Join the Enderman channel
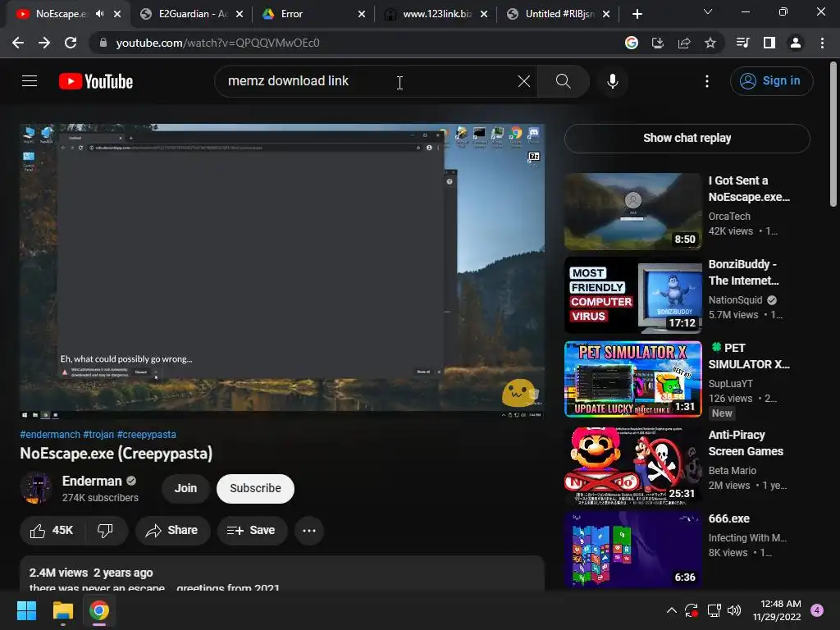Image resolution: width=840 pixels, height=630 pixels. point(185,488)
